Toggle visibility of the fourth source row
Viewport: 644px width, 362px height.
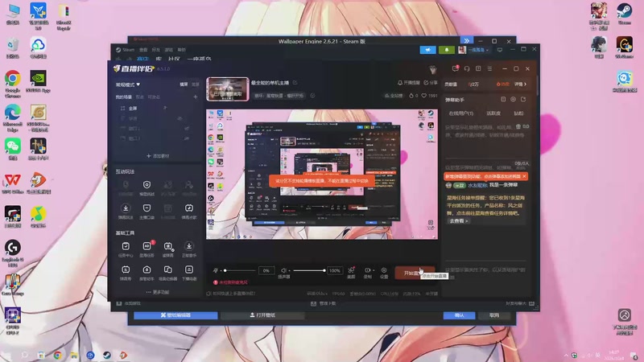point(187,138)
